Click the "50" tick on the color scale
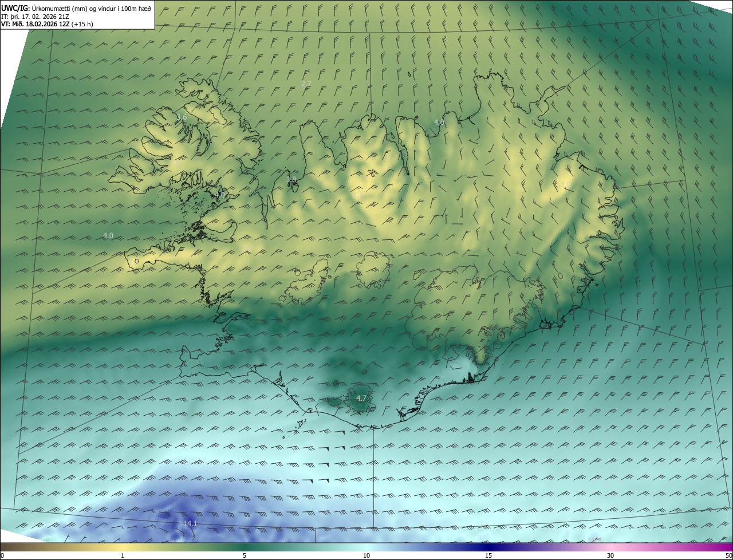The image size is (733, 560). tap(728, 555)
